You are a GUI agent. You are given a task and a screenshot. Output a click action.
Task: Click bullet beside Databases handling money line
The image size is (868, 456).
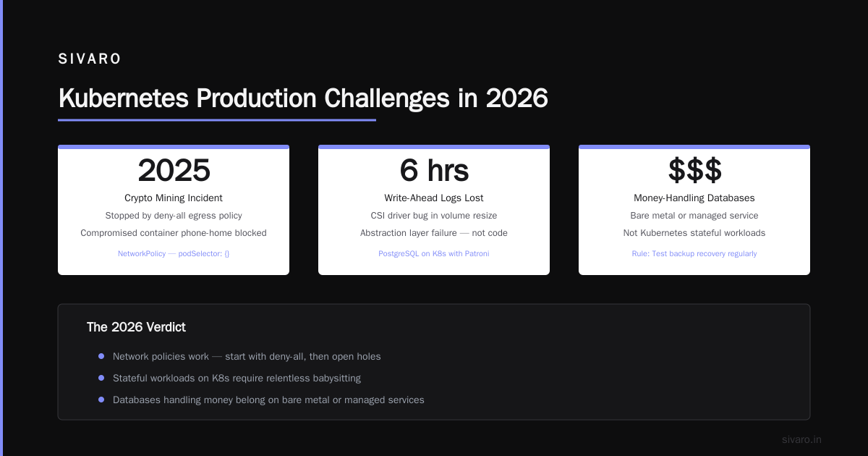[101, 400]
